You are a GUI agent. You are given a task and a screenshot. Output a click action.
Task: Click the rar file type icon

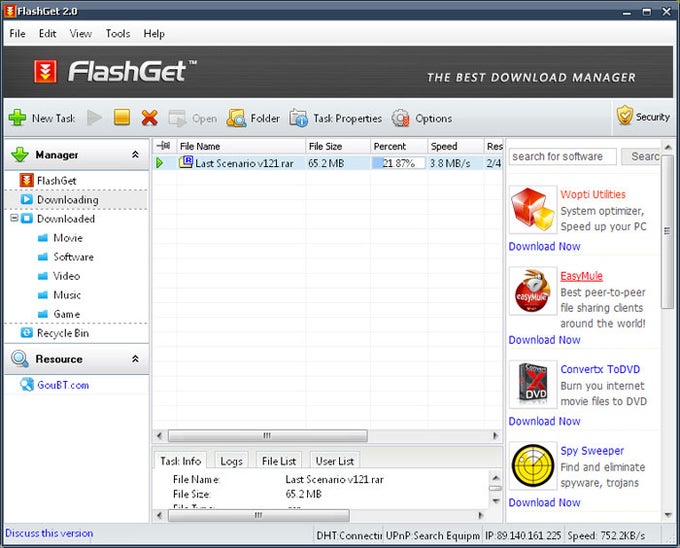pos(186,162)
